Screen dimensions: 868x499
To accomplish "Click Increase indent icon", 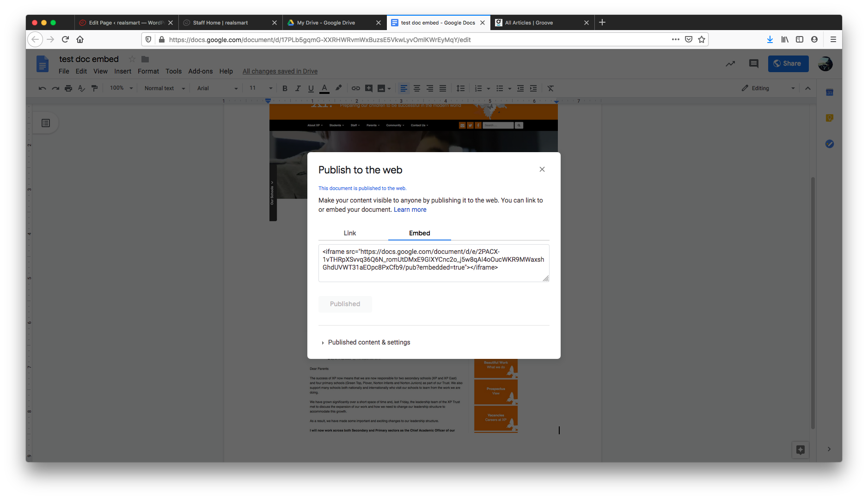I will click(533, 88).
